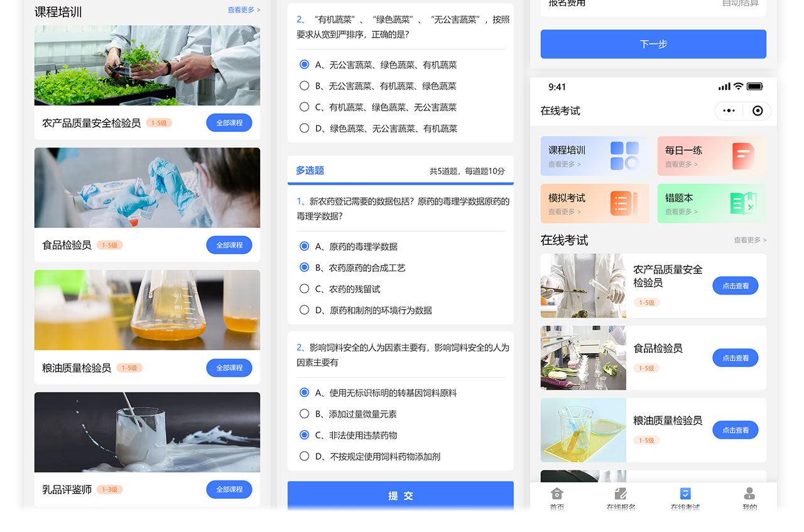Screen dimensions: 804x532
Task: Open the 错题本 book icon
Action: coord(743,204)
